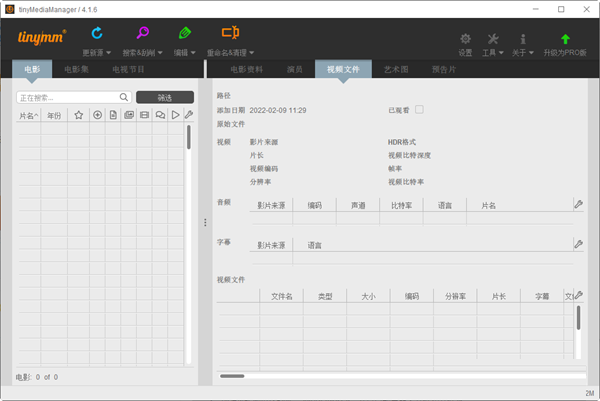Open the 视频文件 tab

(343, 69)
